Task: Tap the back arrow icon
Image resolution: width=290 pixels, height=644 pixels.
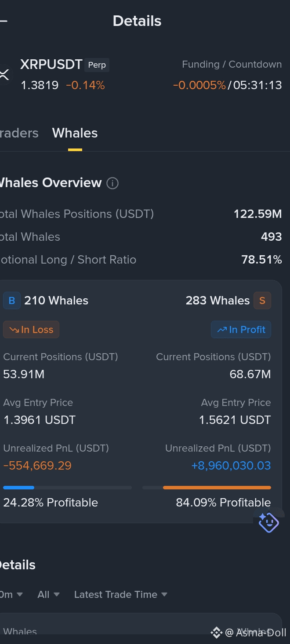Action: 3,21
